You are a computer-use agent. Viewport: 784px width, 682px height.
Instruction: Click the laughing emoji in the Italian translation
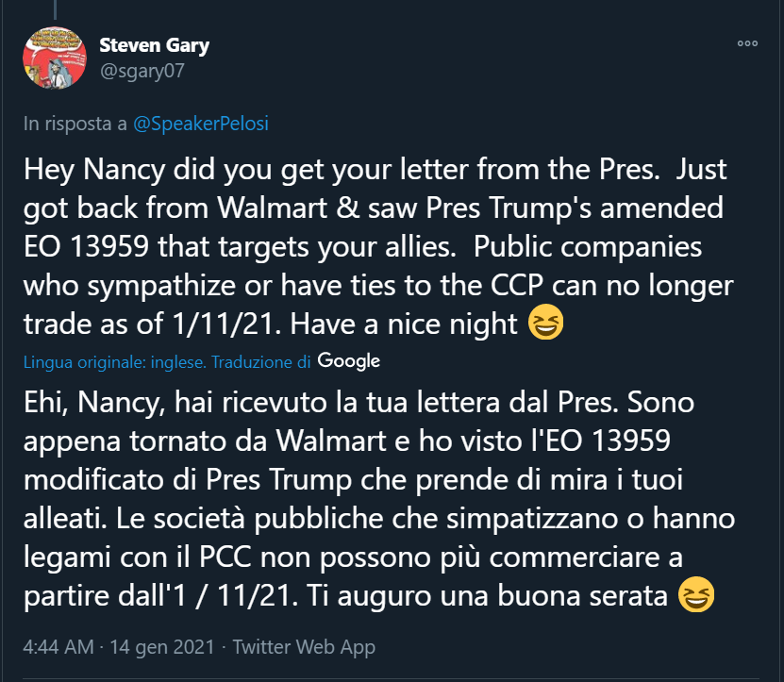pos(696,595)
